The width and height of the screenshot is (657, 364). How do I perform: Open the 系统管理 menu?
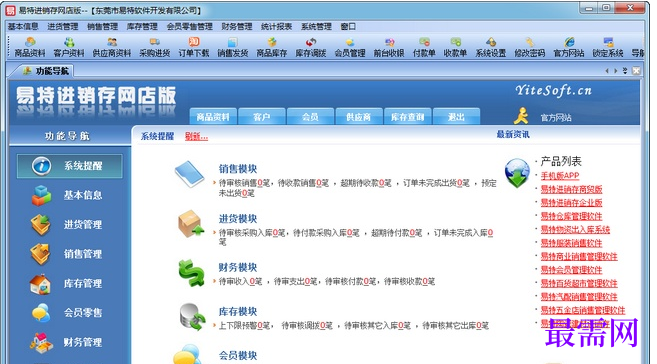coord(316,26)
